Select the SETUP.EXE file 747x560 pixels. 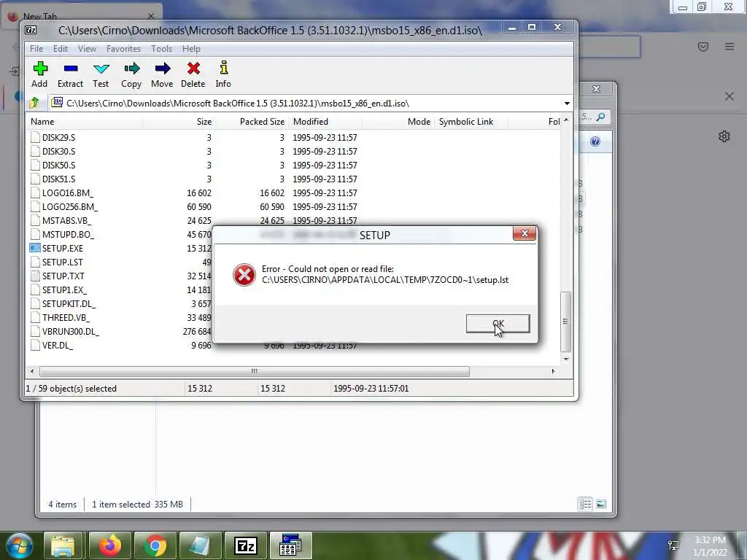pyautogui.click(x=63, y=248)
